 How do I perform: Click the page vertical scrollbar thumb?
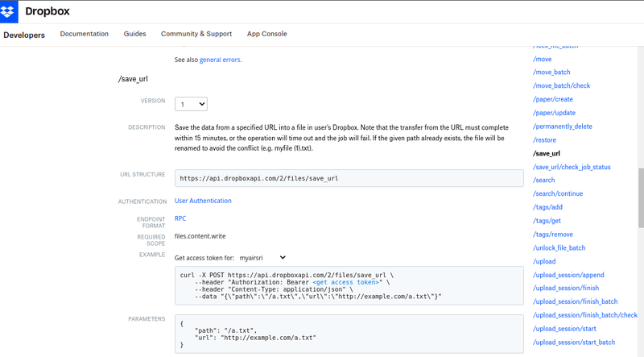641,197
